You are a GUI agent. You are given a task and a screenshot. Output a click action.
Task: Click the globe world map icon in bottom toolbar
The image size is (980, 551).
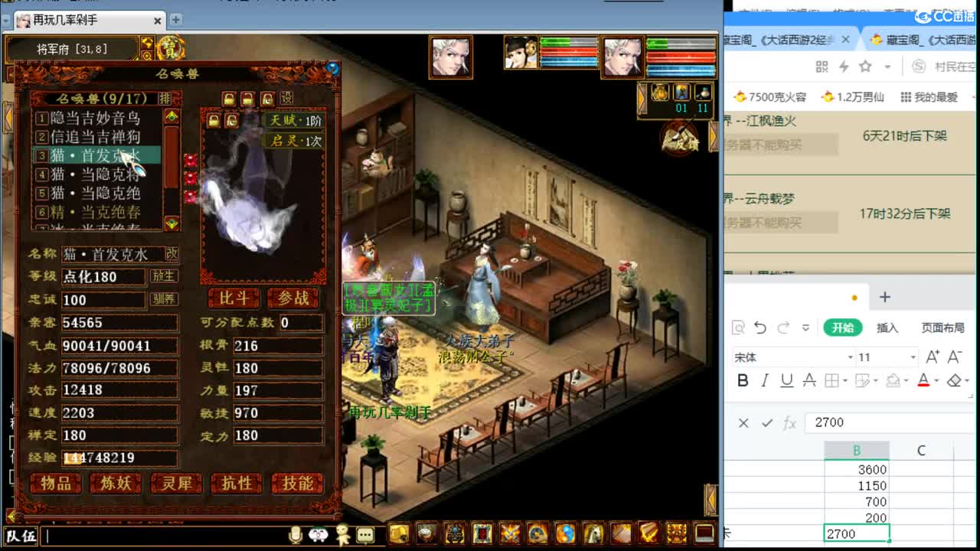566,533
